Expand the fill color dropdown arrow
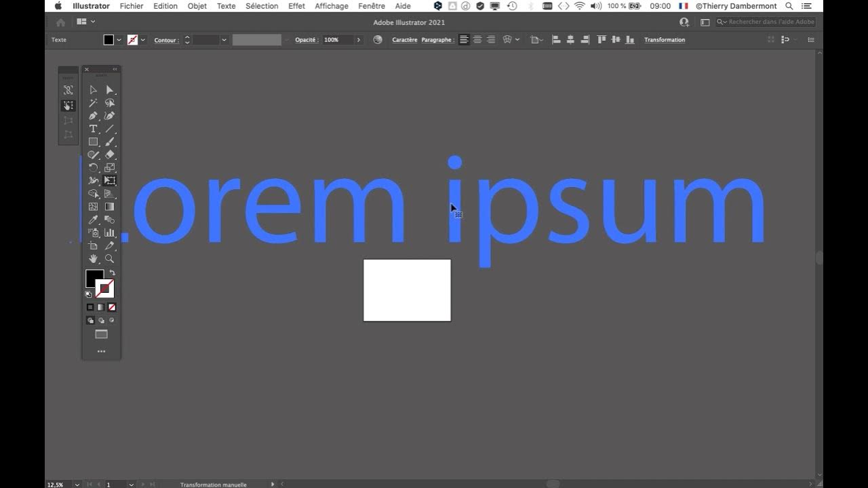Viewport: 868px width, 488px height. pyautogui.click(x=119, y=40)
